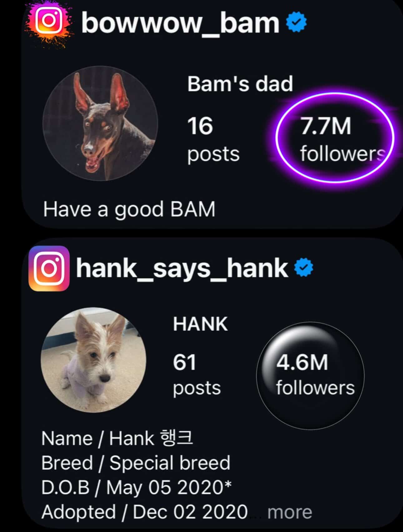The image size is (403, 532).
Task: View hank_says_hank's 4.6M followers list
Action: pyautogui.click(x=312, y=375)
